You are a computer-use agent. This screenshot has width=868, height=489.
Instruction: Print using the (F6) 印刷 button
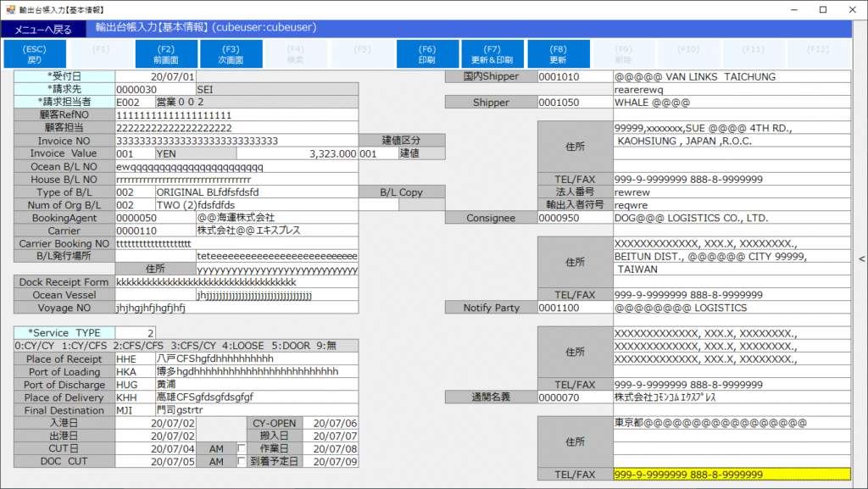point(427,54)
